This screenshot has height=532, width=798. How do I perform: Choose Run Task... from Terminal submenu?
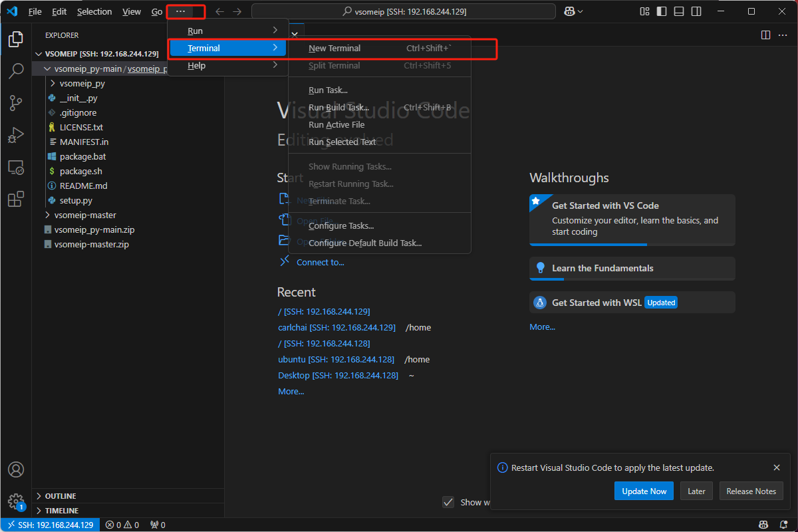[x=380, y=90]
